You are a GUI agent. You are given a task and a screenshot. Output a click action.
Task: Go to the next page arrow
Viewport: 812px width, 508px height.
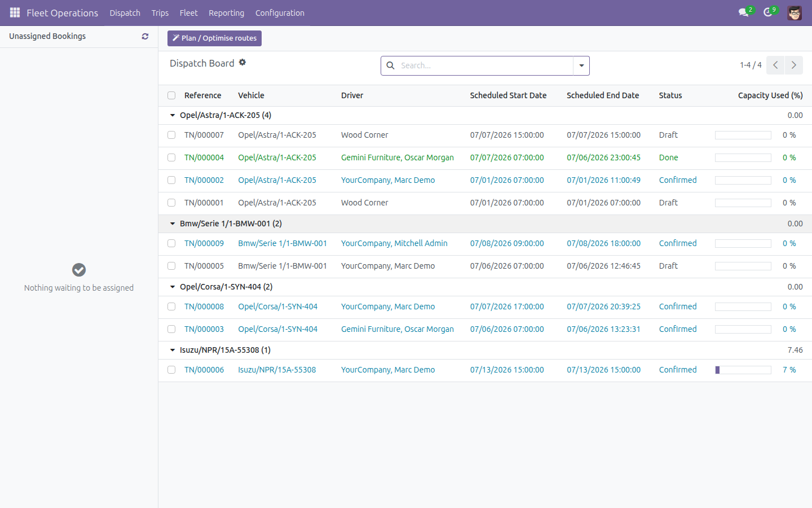point(794,65)
